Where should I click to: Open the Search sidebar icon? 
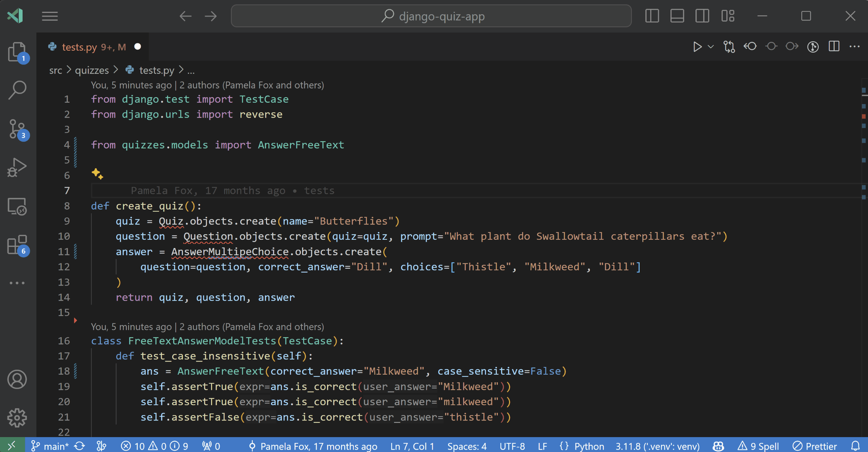pyautogui.click(x=17, y=89)
